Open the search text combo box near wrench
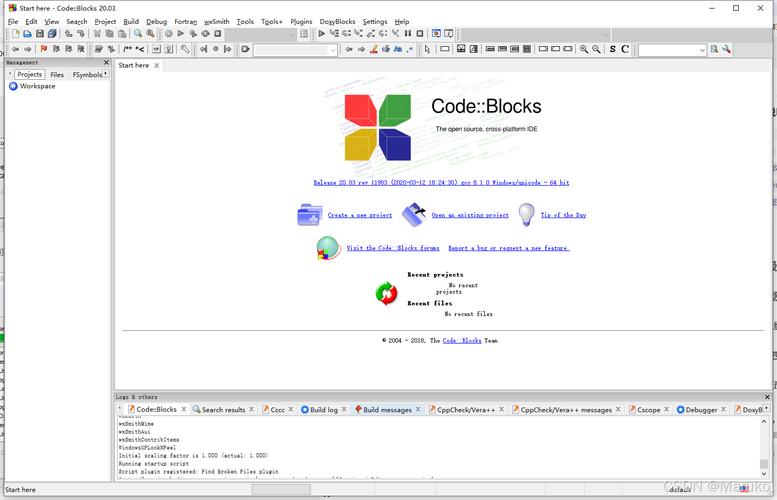 (x=672, y=50)
